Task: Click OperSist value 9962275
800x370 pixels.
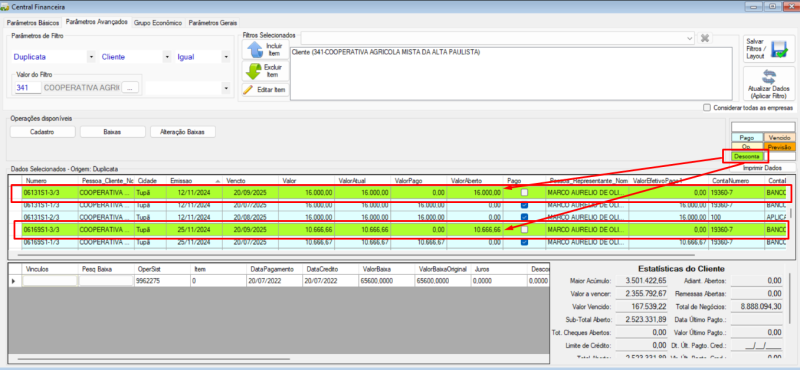Action: pyautogui.click(x=162, y=281)
